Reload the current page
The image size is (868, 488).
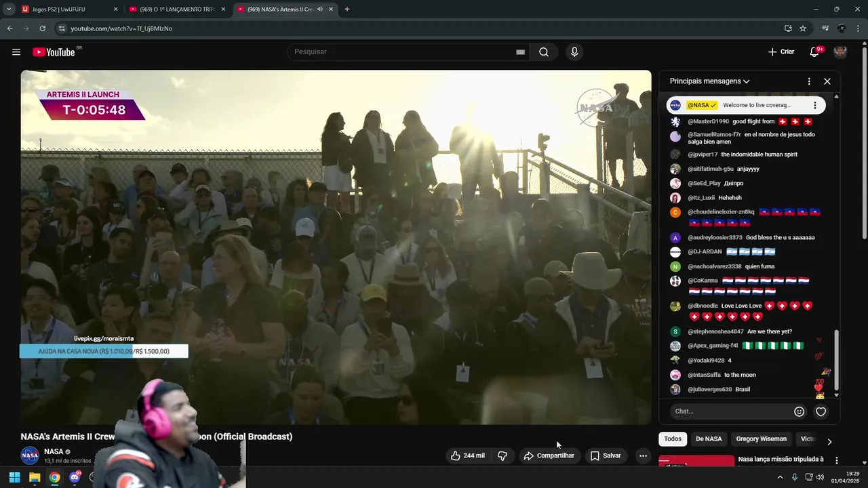[x=42, y=28]
